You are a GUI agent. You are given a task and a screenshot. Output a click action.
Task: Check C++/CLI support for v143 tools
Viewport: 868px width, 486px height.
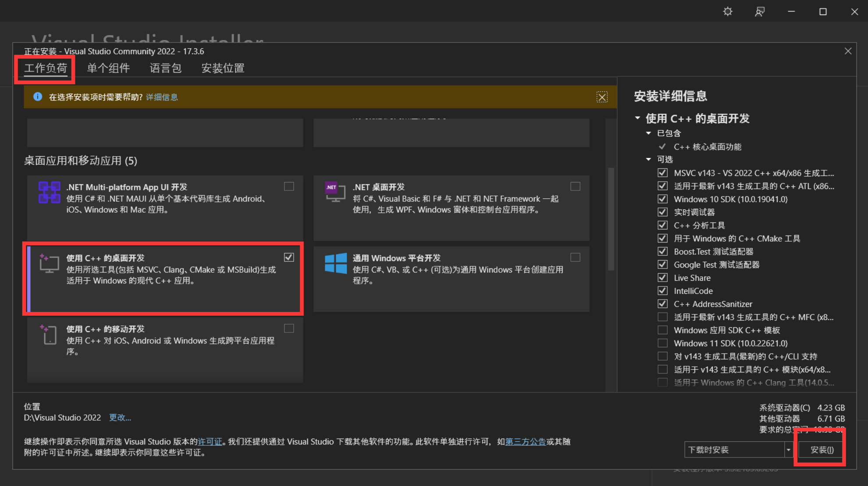[x=662, y=356]
